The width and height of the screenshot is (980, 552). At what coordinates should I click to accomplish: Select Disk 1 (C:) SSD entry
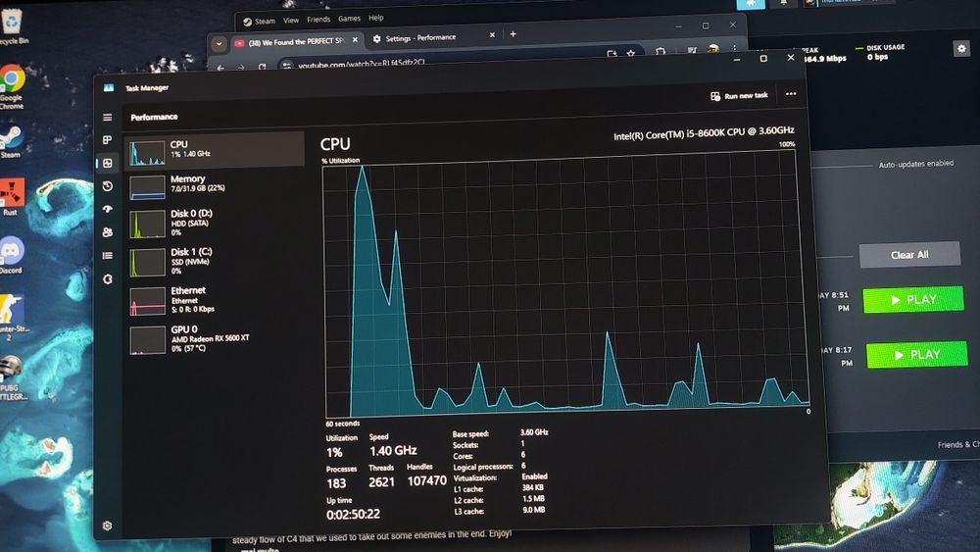[x=215, y=262]
